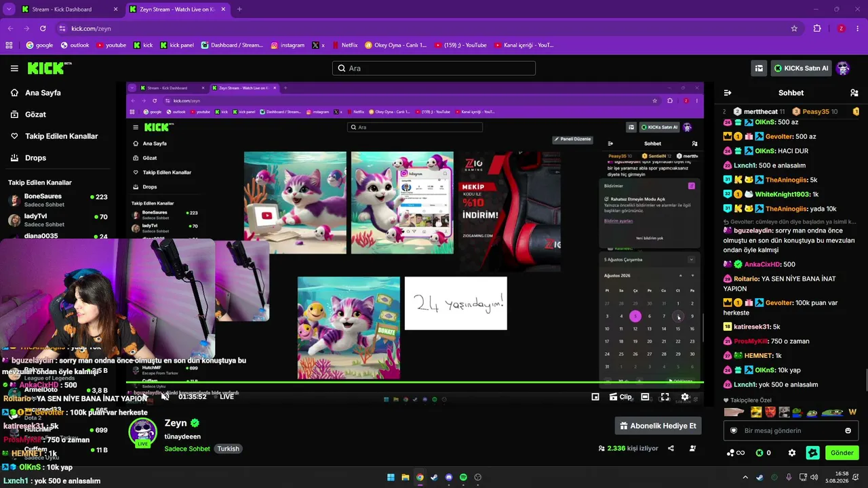This screenshot has width=868, height=488.
Task: Open the Chrome apps grid in bookmarks bar
Action: pyautogui.click(x=9, y=45)
